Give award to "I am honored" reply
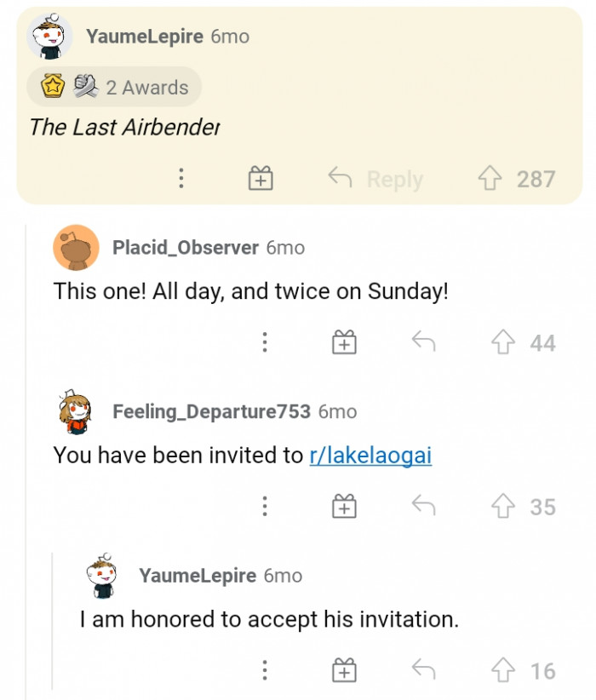 pos(343,671)
